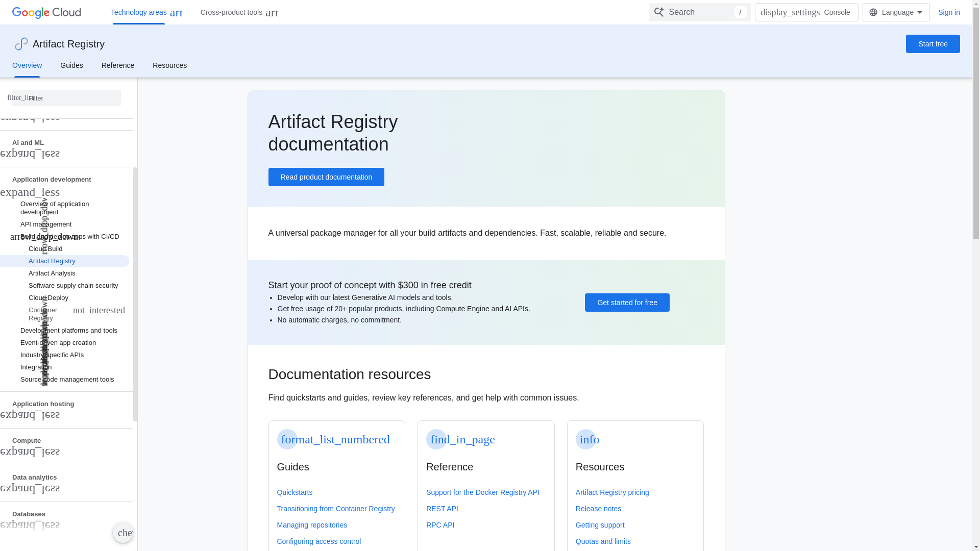This screenshot has height=551, width=980.
Task: Open the Quickstarts link
Action: (x=295, y=492)
